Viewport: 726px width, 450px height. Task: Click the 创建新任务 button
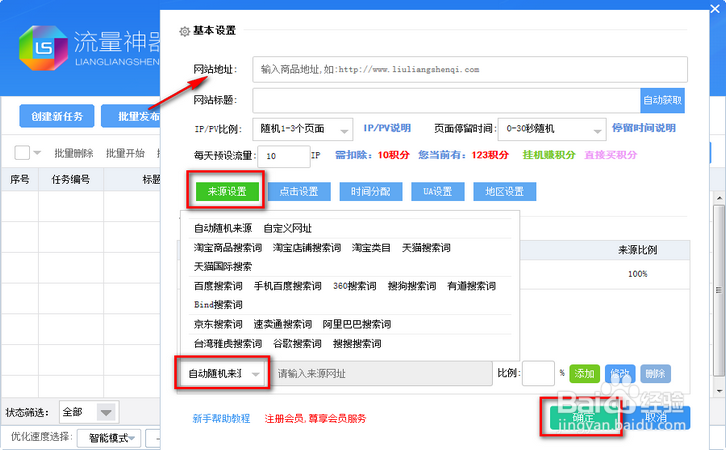(x=56, y=116)
